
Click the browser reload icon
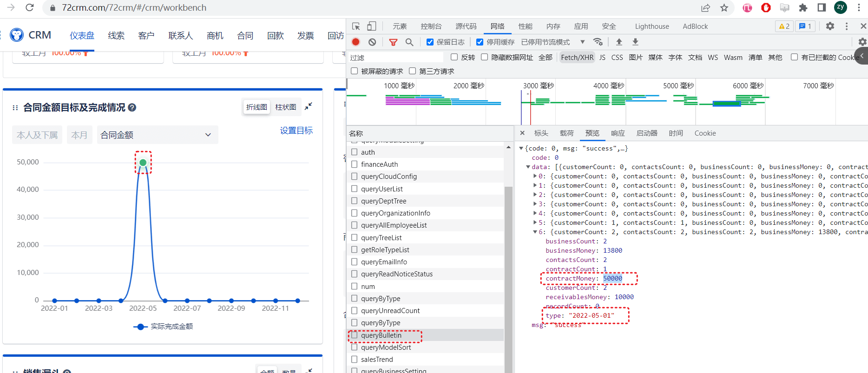(30, 7)
